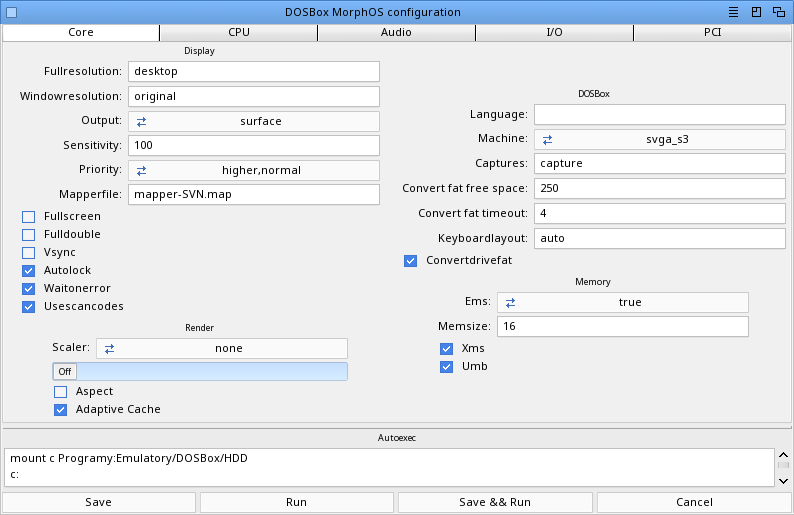Click the close gadget at title bar left
Viewport: 794px width, 515px height.
pos(11,12)
